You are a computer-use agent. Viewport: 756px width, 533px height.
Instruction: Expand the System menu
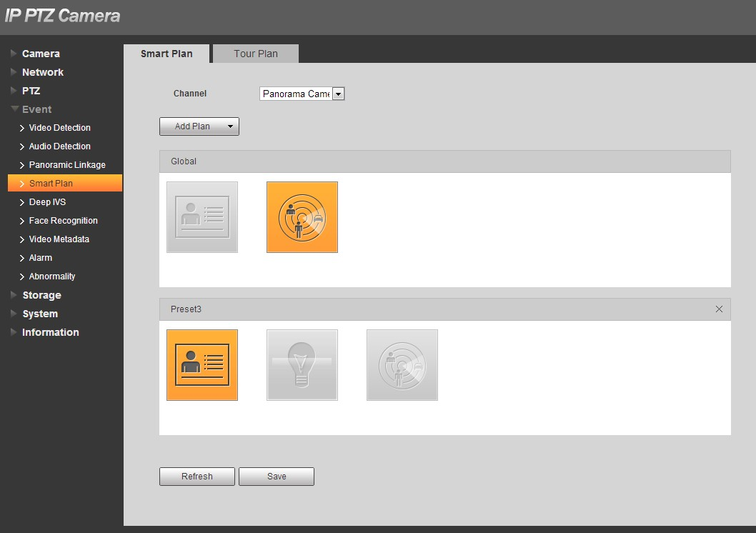pyautogui.click(x=39, y=314)
